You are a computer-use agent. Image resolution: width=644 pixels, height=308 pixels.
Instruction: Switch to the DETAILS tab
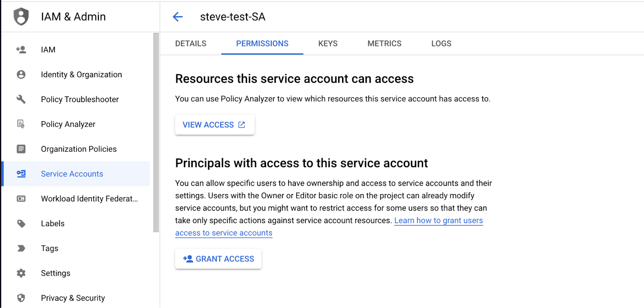[191, 43]
